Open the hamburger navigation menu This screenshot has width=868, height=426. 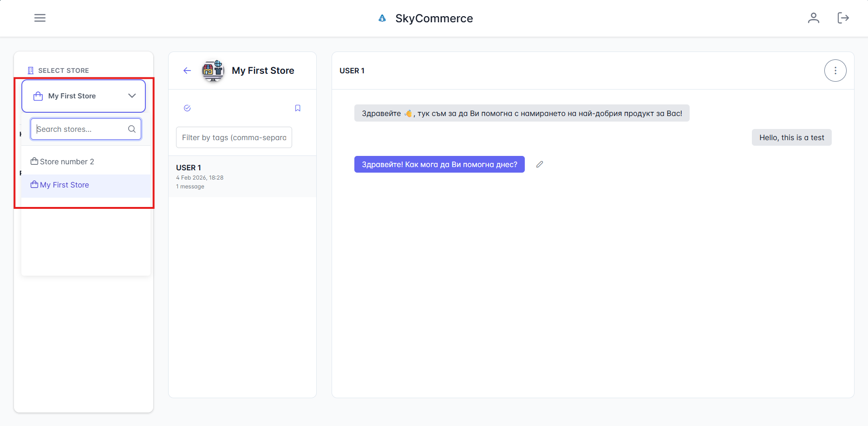(40, 18)
